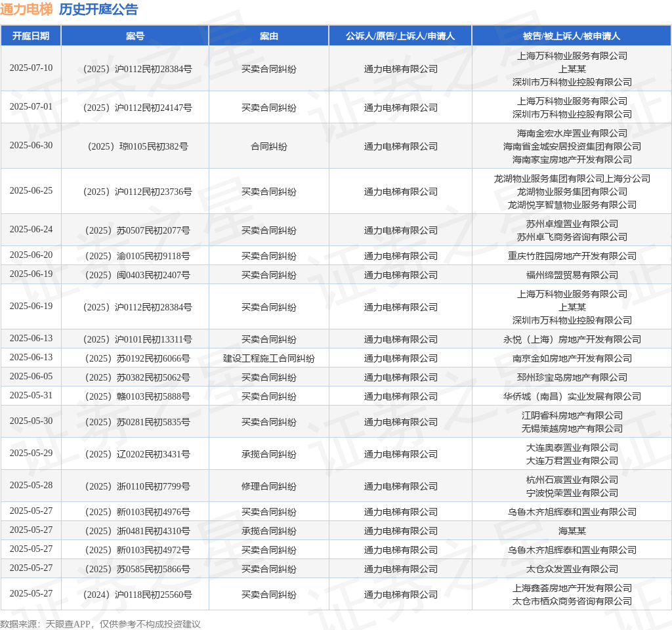Click 海南家宝房地产开发有限公司 defendant
This screenshot has width=672, height=630.
pyautogui.click(x=572, y=159)
